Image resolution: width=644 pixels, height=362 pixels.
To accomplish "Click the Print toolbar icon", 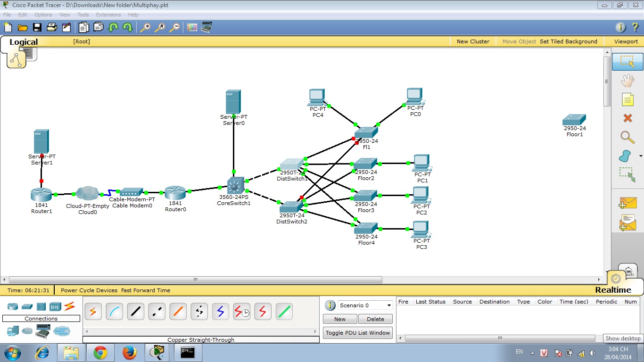I will point(52,27).
